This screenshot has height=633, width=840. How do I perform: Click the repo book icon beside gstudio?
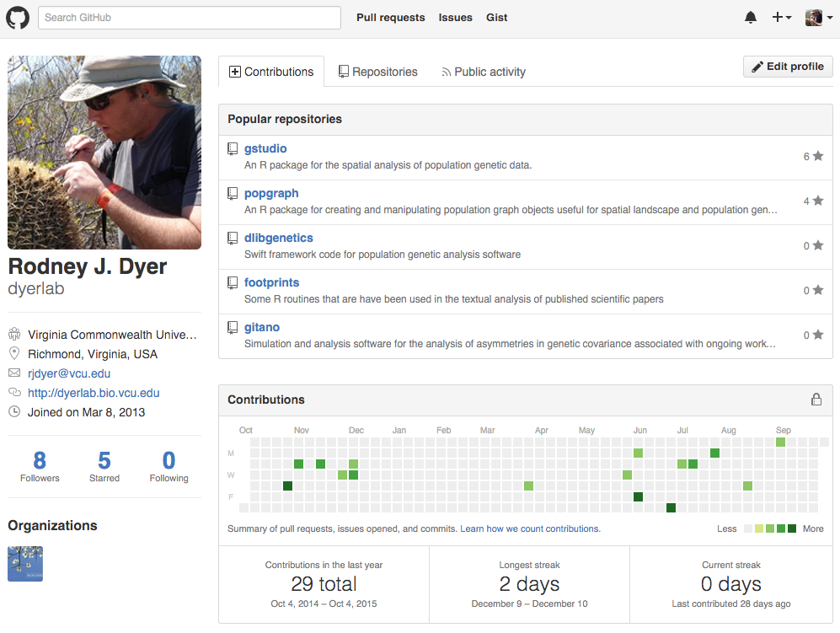[x=233, y=149]
